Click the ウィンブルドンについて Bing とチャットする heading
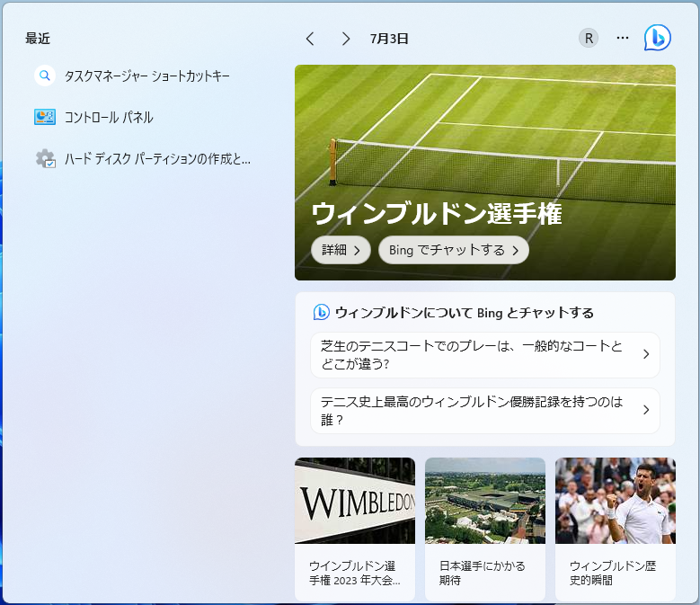Screen dimensions: 700x605 point(465,313)
